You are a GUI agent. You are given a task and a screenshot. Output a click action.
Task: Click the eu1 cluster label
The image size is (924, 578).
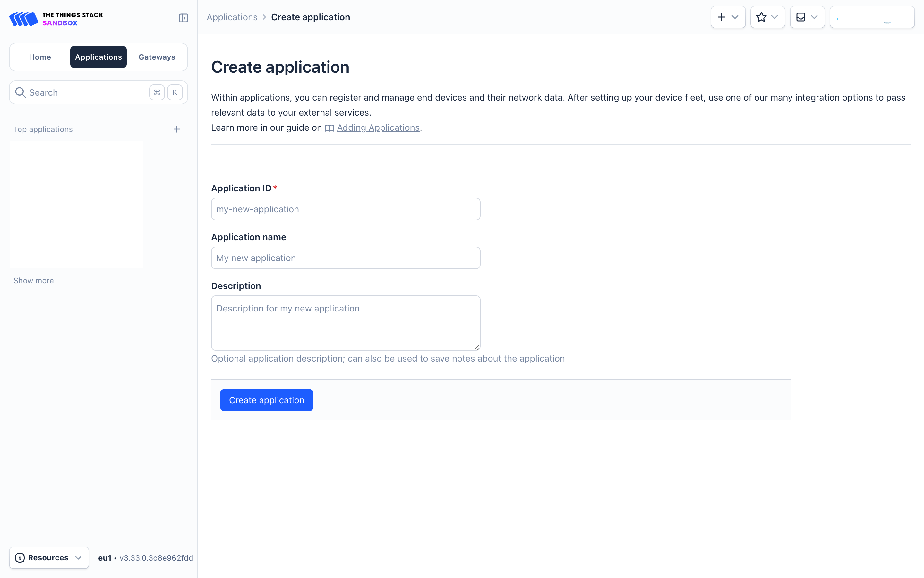pyautogui.click(x=105, y=558)
